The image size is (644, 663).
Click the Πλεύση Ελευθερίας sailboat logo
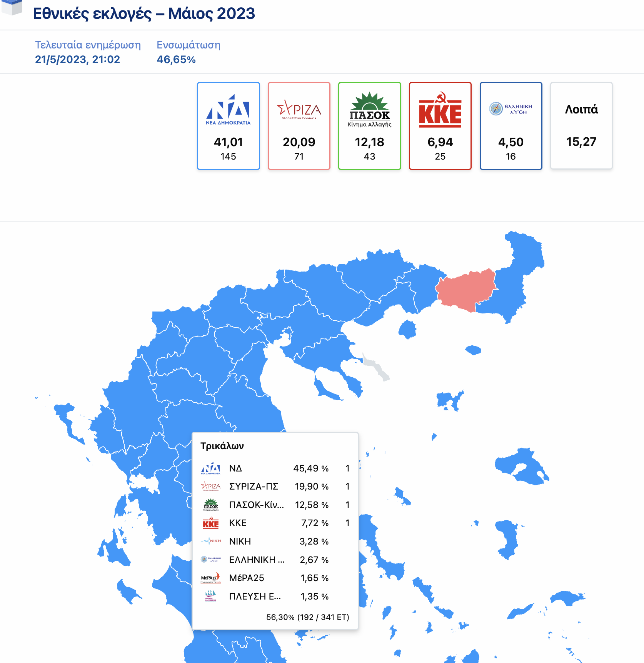point(211,596)
